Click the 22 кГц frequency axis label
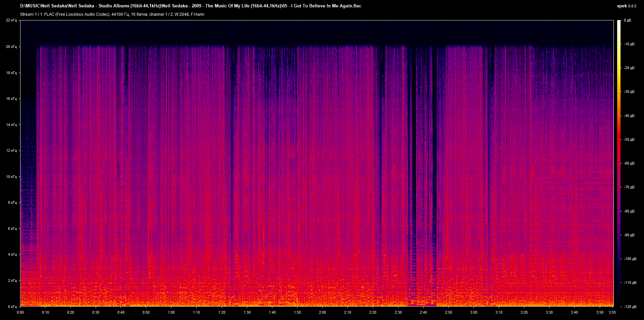Screen dimensions: 644x320 point(11,20)
